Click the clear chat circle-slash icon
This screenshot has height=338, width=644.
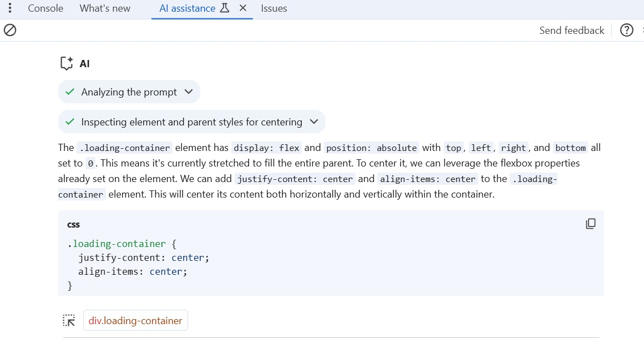[10, 30]
